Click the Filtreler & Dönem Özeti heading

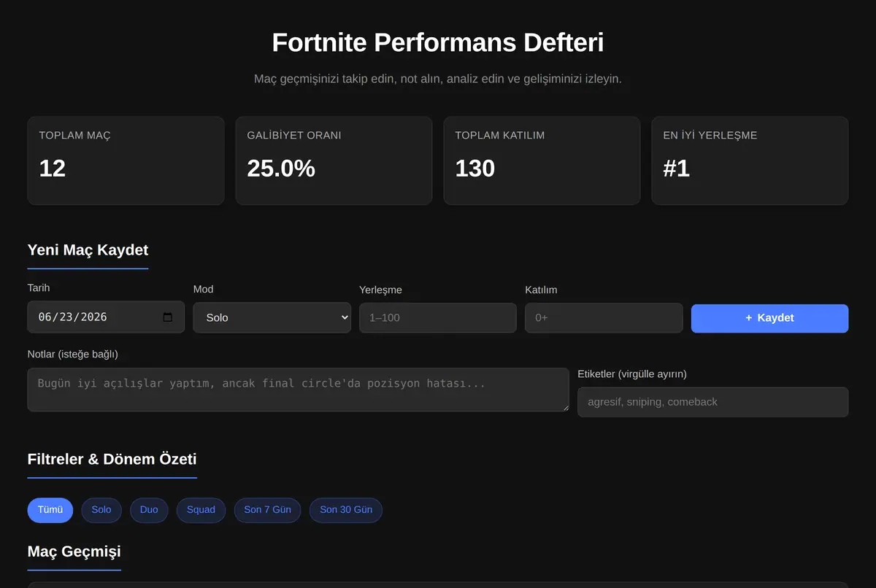112,459
